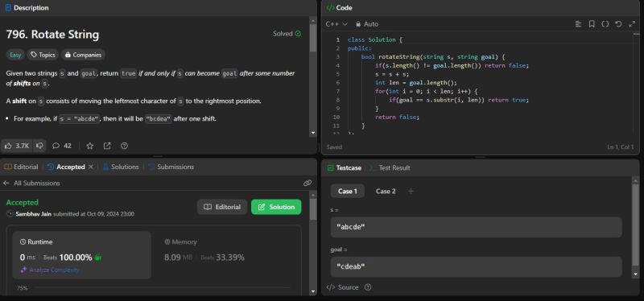The image size is (644, 301).
Task: Click the bookmark icon in code toolbar
Action: tap(592, 24)
